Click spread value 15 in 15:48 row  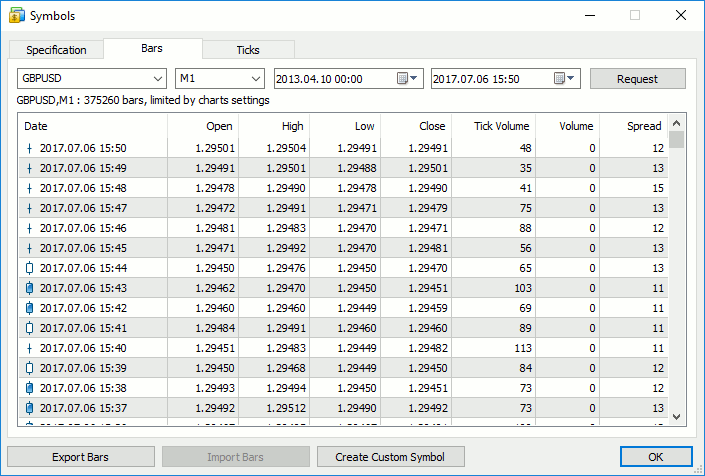[658, 188]
